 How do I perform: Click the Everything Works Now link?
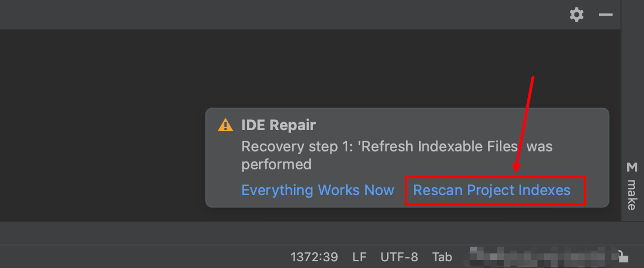[318, 190]
